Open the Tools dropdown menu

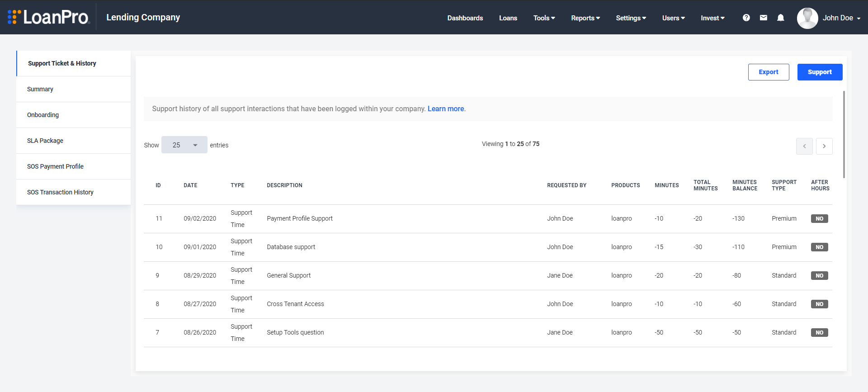pos(544,18)
